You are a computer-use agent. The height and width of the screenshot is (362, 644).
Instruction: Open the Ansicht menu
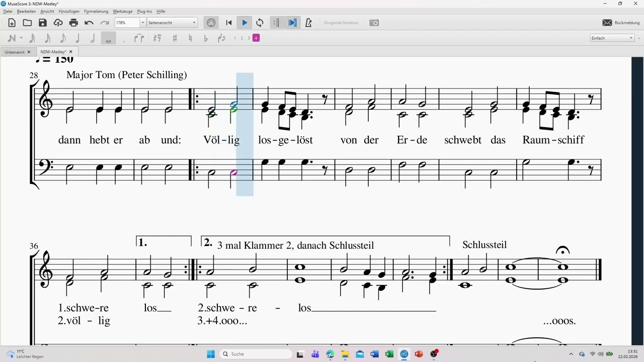coord(47,11)
